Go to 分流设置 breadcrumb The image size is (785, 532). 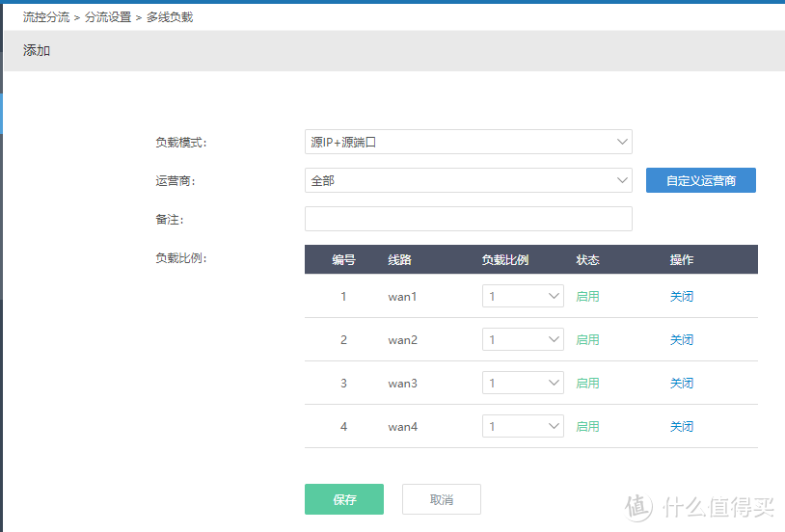point(108,17)
